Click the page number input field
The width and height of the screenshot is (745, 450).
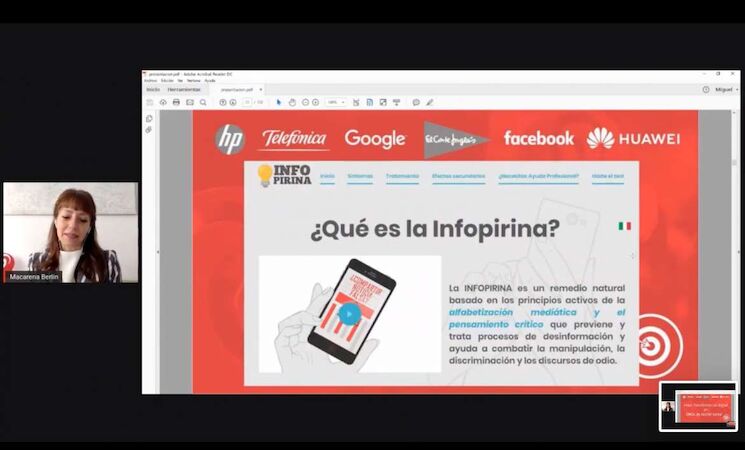pyautogui.click(x=247, y=102)
